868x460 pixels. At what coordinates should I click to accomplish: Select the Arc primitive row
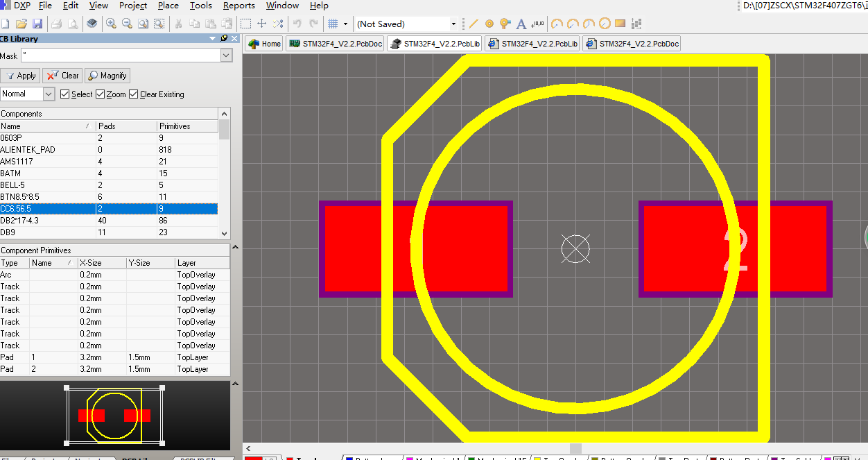[114, 275]
